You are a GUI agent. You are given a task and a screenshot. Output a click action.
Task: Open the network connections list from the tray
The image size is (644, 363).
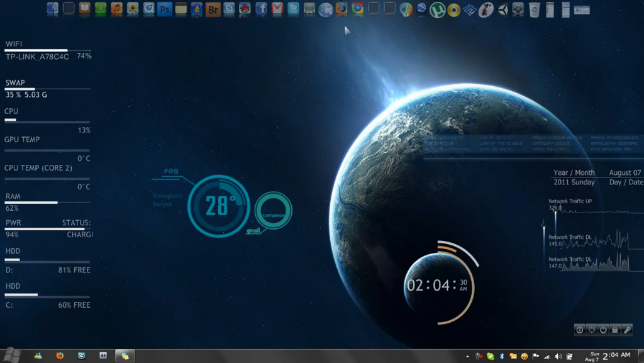click(x=547, y=355)
